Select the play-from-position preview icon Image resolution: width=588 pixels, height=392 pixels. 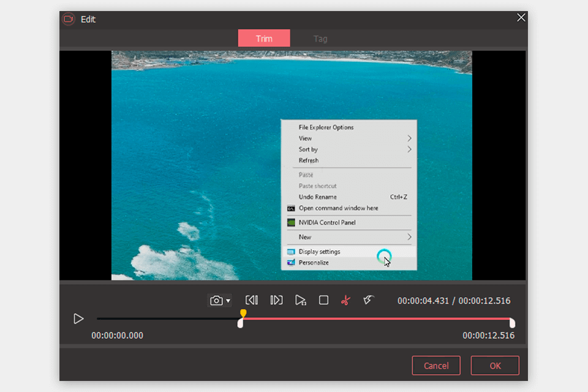click(301, 300)
